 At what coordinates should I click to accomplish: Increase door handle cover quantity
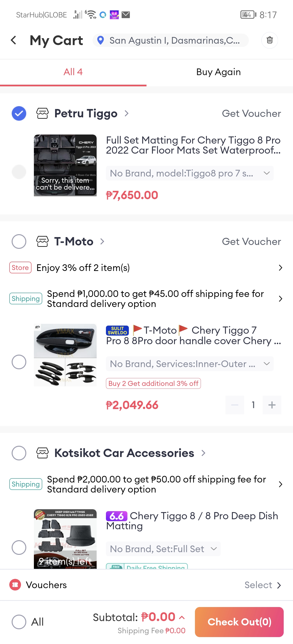point(272,405)
